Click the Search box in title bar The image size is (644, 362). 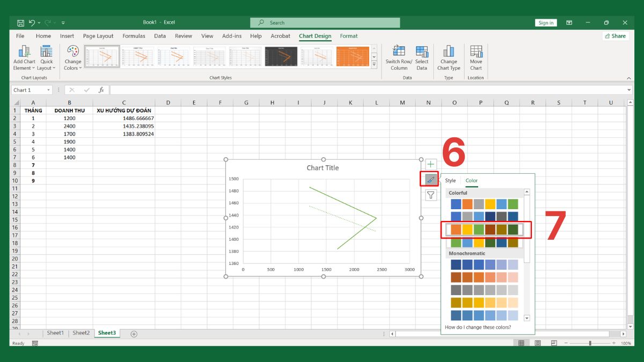tap(325, 23)
